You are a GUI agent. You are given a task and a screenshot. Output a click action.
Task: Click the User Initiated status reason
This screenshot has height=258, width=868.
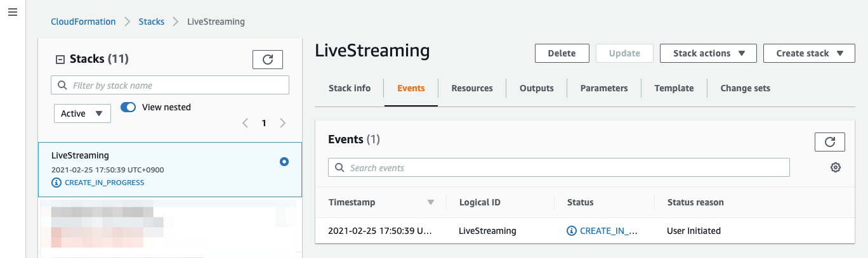(694, 231)
